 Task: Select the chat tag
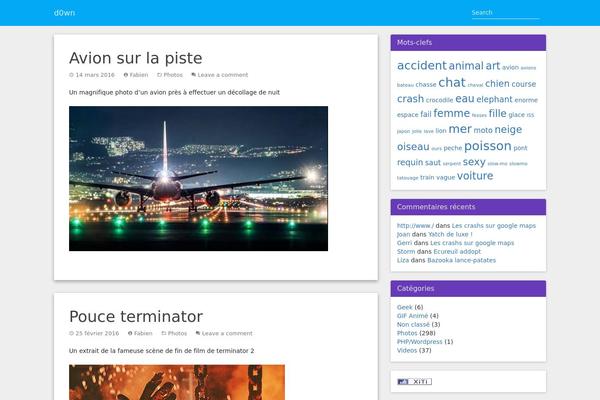(452, 82)
